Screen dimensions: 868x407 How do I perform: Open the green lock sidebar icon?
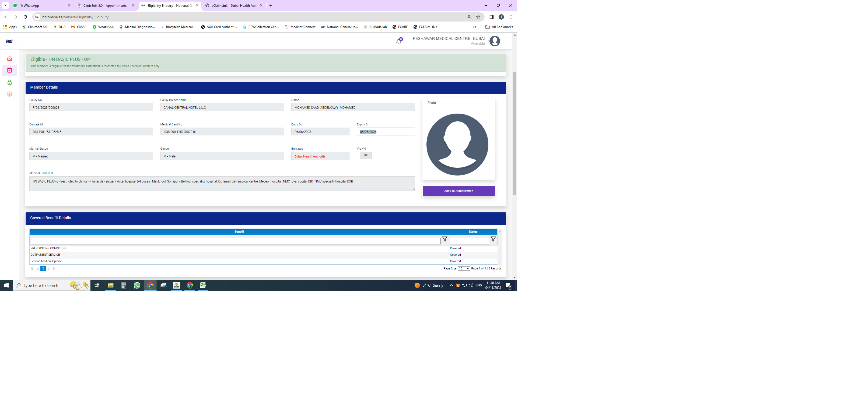coord(9,82)
